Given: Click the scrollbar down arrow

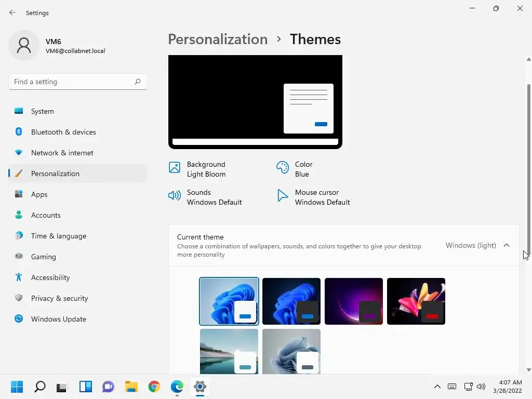Looking at the screenshot, I should 528,370.
